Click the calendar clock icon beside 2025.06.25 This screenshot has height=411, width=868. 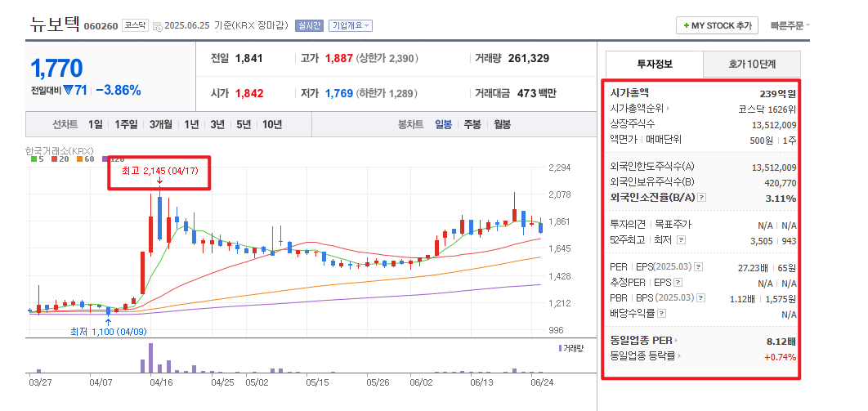point(157,26)
